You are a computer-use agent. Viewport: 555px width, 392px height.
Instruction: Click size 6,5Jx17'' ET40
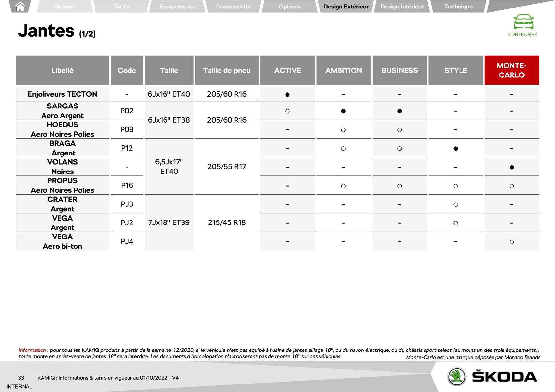click(x=169, y=167)
